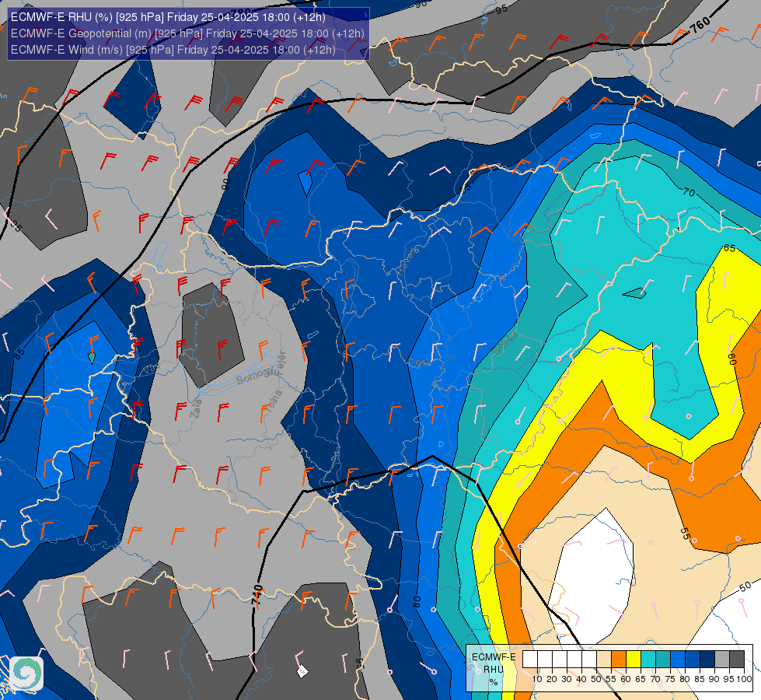Pick the dark gray 95-100 legend swatch

click(737, 660)
